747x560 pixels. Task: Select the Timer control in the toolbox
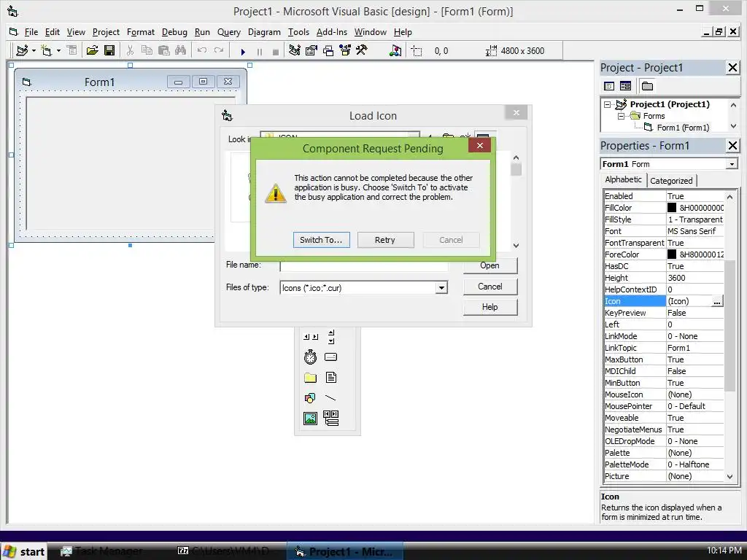310,357
